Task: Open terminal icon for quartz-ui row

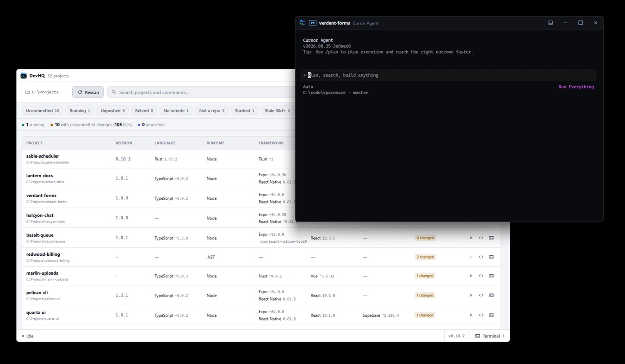Action: tap(491, 315)
